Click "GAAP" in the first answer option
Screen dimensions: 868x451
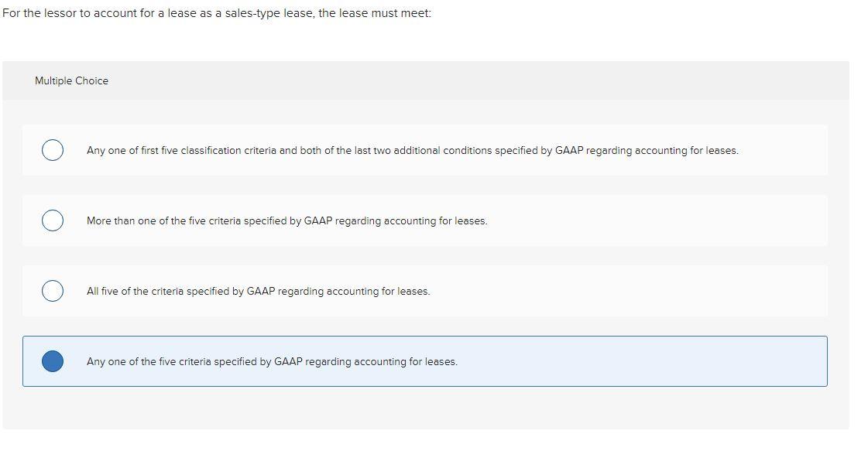pyautogui.click(x=569, y=151)
